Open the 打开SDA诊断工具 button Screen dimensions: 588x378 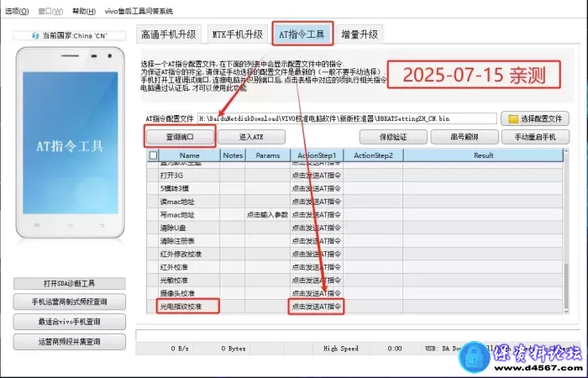70,284
